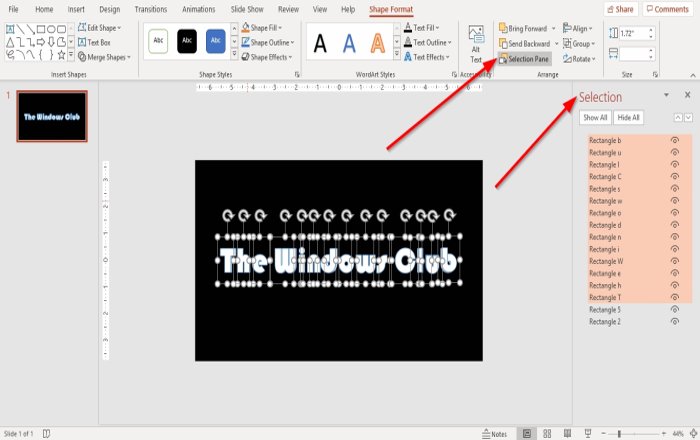Open the Text Effects menu

pos(426,57)
